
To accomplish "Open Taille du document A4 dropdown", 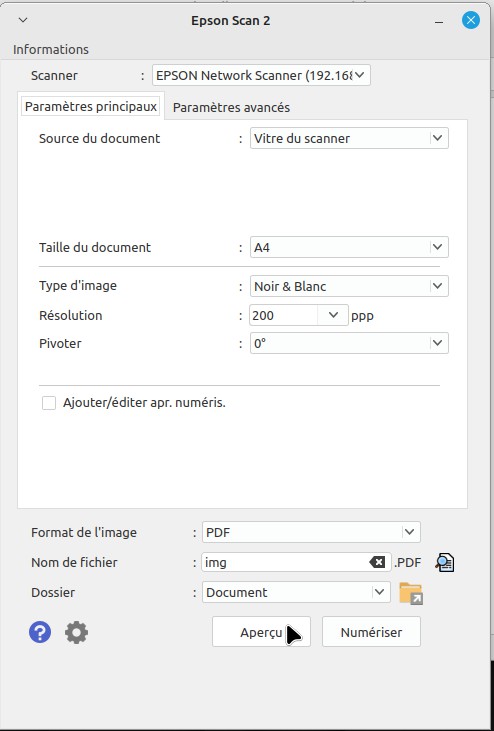I will pyautogui.click(x=349, y=247).
